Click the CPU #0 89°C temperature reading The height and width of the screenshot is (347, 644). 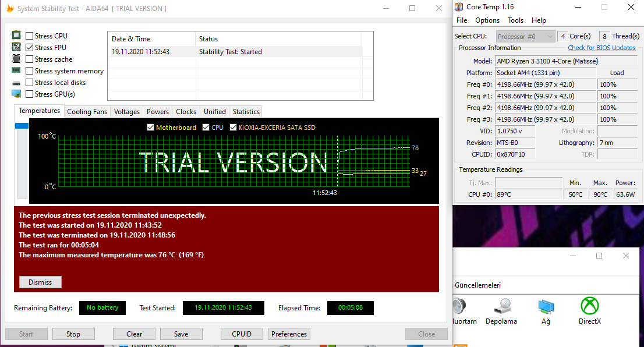tap(529, 194)
